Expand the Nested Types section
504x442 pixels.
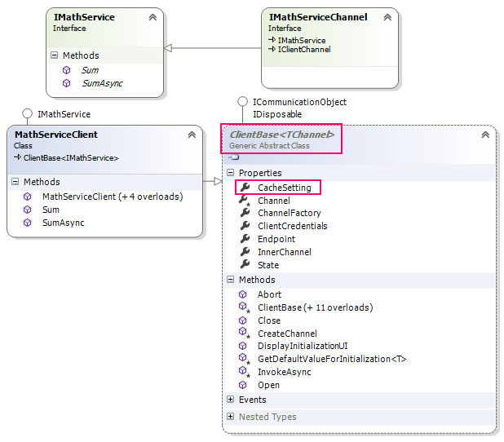231,417
